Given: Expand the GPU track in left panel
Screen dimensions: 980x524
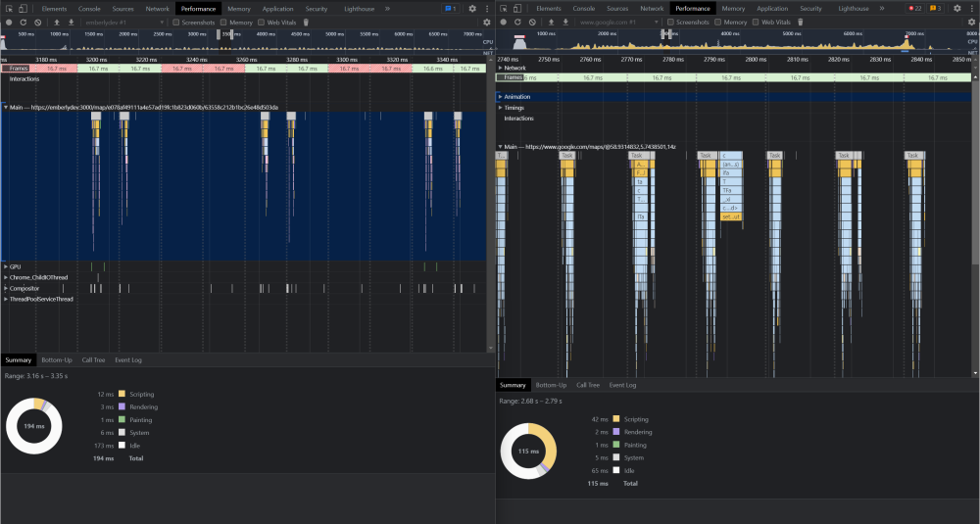Looking at the screenshot, I should coord(5,266).
